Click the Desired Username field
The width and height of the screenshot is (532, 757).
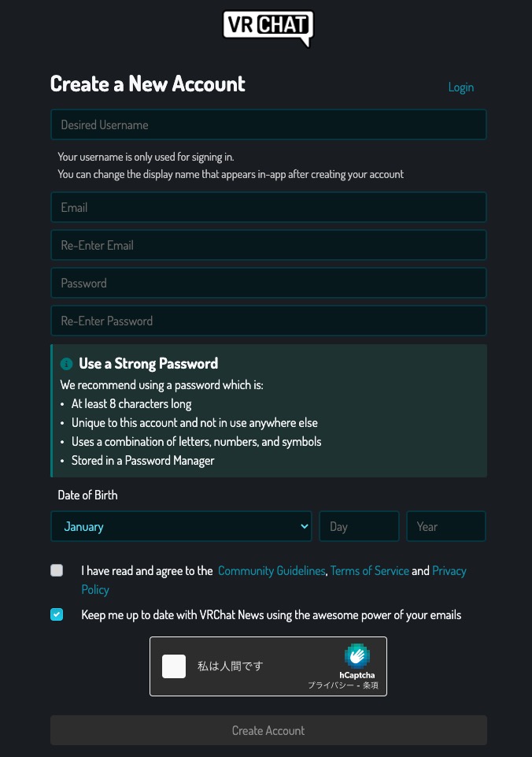click(x=268, y=125)
